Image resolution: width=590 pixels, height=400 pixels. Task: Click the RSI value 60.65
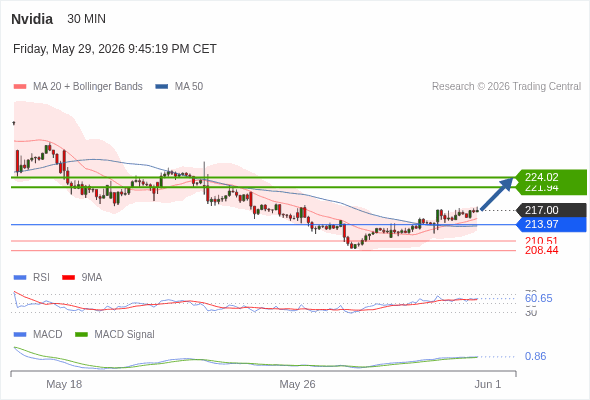coord(538,298)
